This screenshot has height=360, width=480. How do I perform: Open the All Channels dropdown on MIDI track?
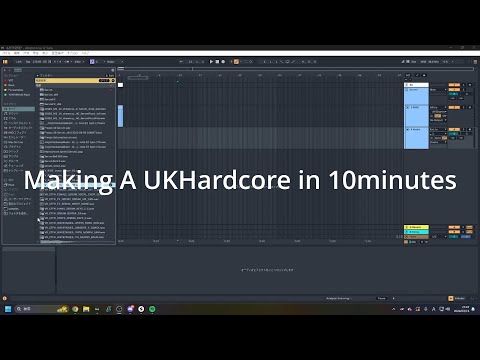(439, 112)
